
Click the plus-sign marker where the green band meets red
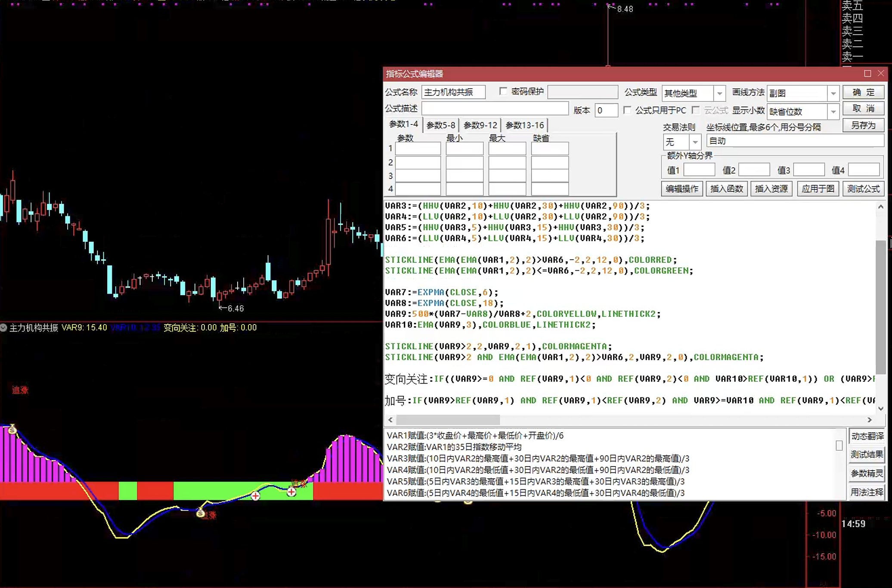291,492
